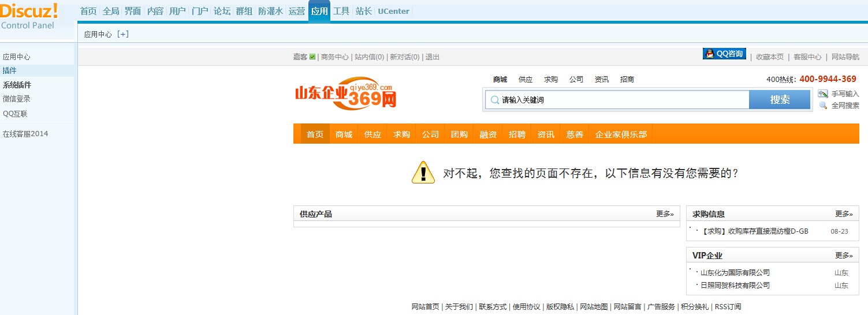Click the yellow warning triangle icon
Viewport: 868px width, 315px height.
(423, 172)
